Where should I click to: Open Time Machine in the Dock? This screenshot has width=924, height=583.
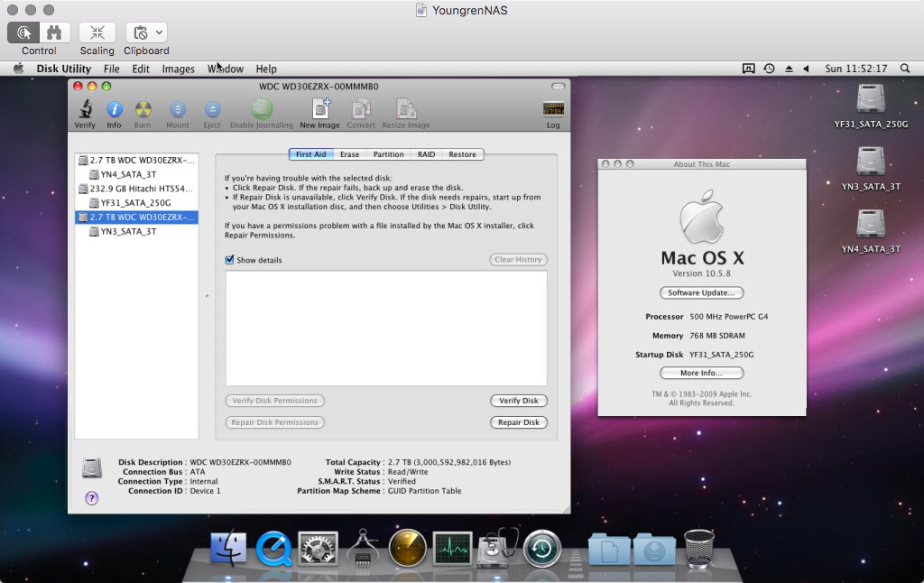click(541, 548)
